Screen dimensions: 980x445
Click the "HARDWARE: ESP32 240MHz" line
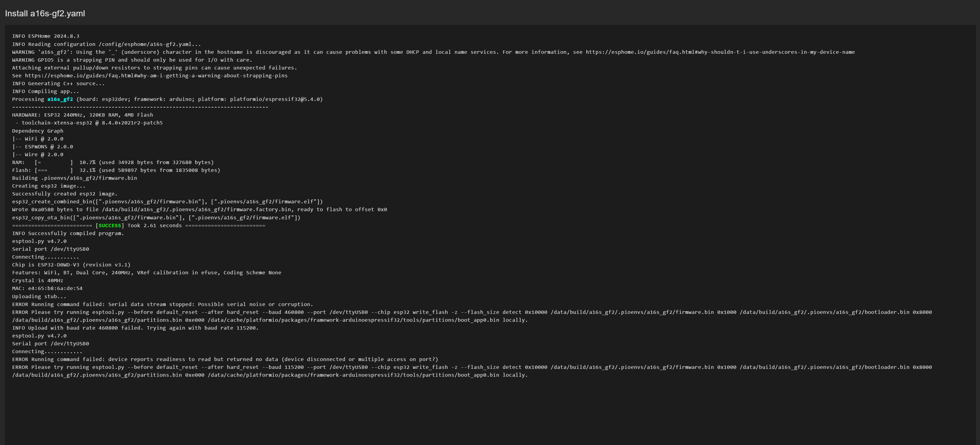tap(83, 115)
